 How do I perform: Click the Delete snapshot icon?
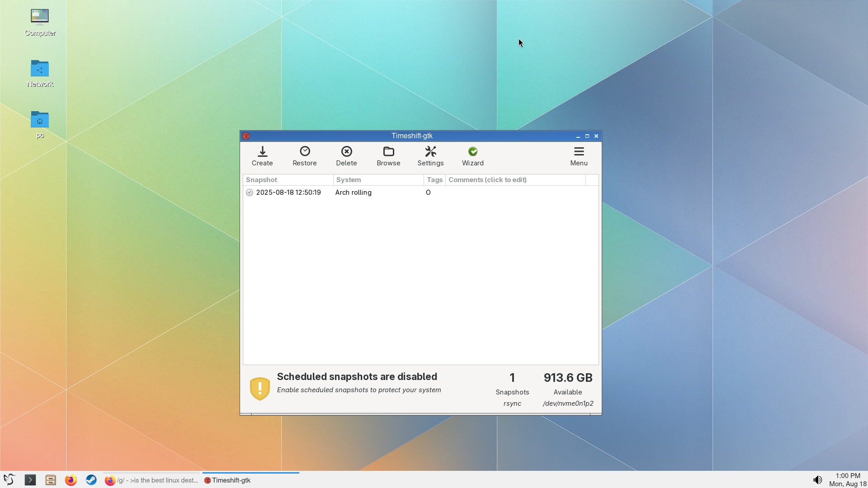(346, 151)
